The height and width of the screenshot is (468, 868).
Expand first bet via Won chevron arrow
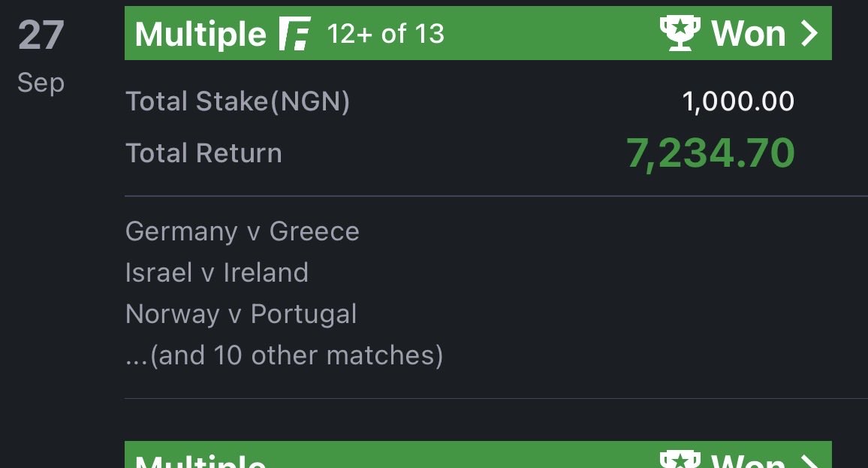[x=809, y=33]
